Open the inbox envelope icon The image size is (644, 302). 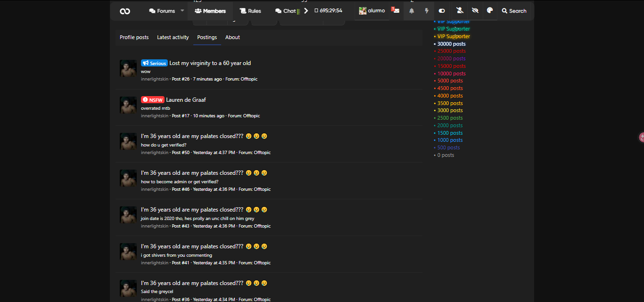396,11
